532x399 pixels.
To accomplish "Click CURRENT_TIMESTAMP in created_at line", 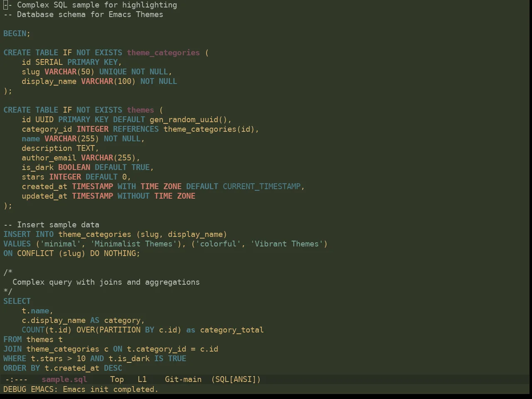I will (262, 186).
